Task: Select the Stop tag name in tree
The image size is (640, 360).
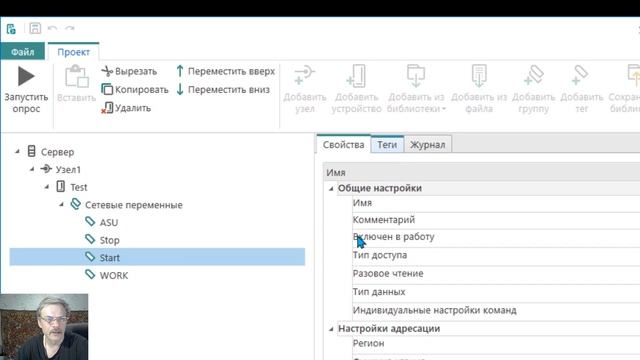Action: [x=110, y=240]
